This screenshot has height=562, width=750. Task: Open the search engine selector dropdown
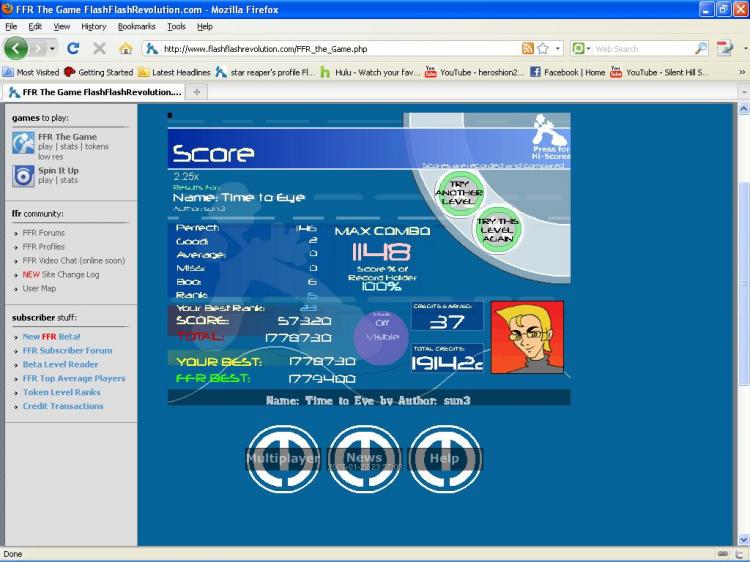[581, 48]
